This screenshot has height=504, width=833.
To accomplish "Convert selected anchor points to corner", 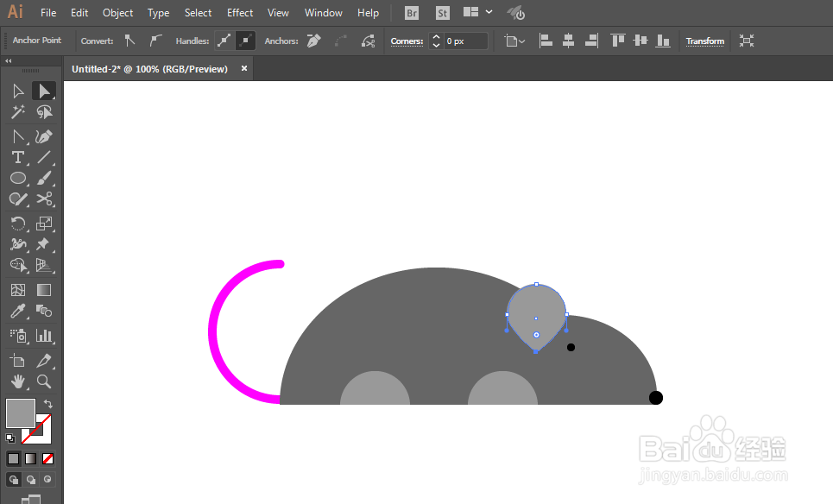I will tap(129, 41).
